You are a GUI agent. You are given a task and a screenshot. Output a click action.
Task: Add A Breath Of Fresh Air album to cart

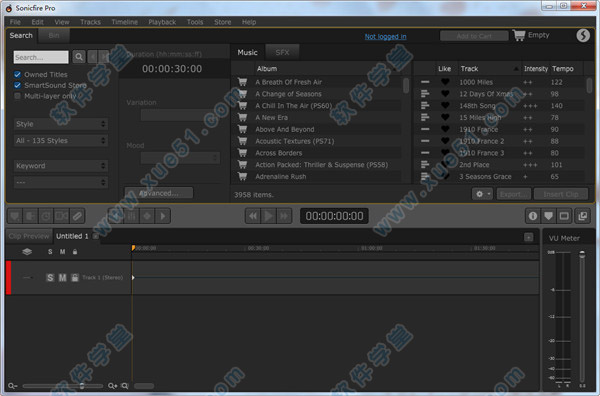point(242,81)
